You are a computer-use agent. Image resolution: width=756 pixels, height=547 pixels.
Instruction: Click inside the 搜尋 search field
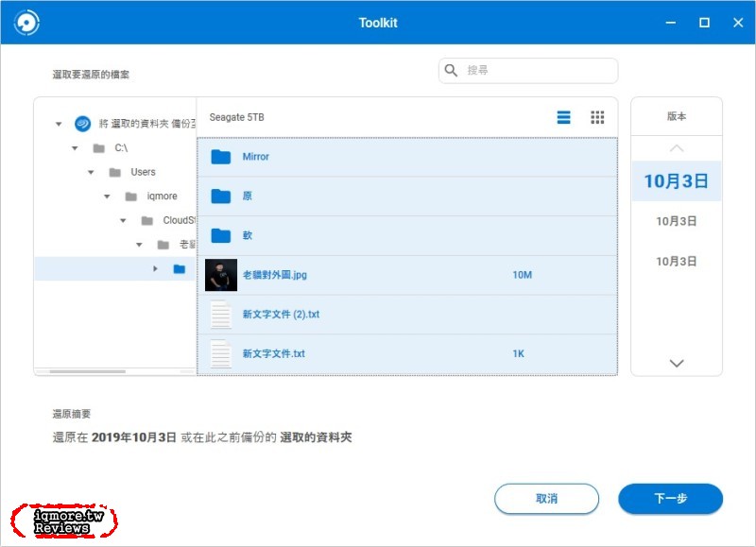click(539, 71)
